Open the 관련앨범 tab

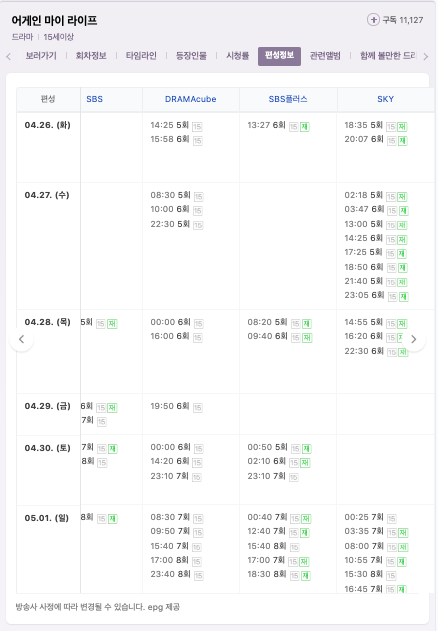tap(325, 56)
